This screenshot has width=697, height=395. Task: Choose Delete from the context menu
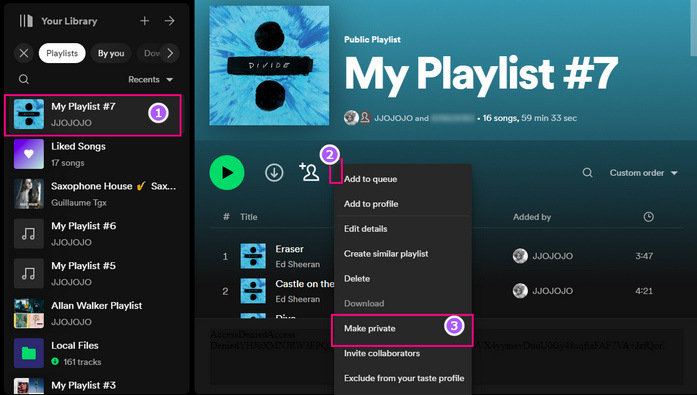[403, 279]
